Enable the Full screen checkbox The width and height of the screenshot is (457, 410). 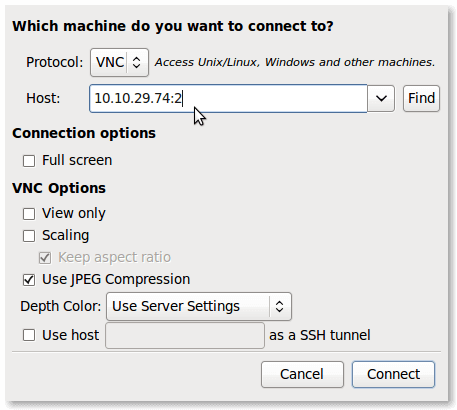[x=29, y=161]
